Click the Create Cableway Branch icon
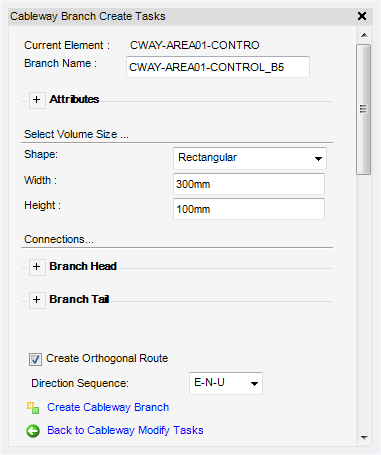Image resolution: width=381 pixels, height=455 pixels. 33,408
